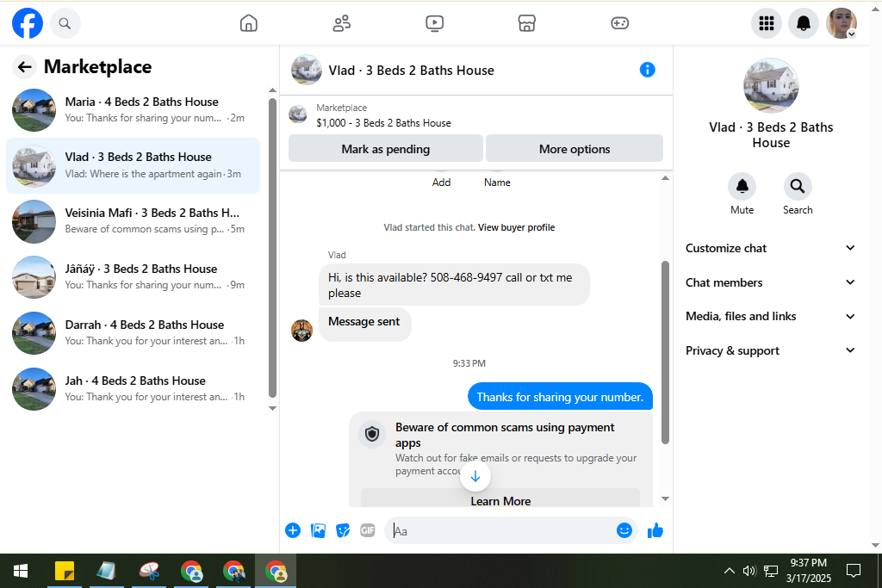The height and width of the screenshot is (588, 882).
Task: Open more actions plus icon
Action: [293, 530]
